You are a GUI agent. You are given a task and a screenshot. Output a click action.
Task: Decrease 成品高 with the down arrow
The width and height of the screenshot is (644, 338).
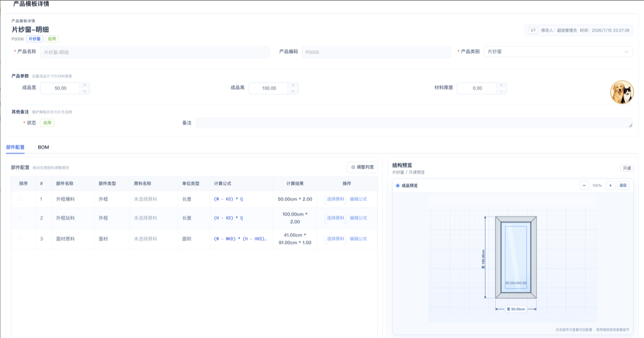tap(292, 91)
